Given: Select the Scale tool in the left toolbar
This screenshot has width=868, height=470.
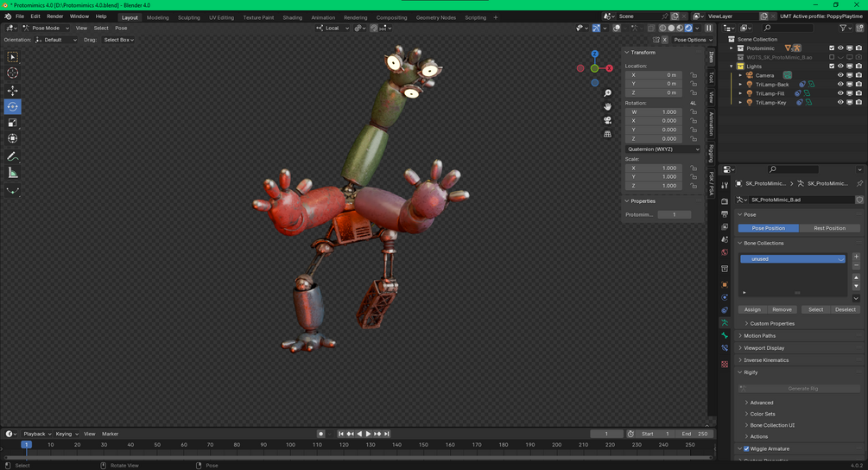Looking at the screenshot, I should click(x=12, y=123).
